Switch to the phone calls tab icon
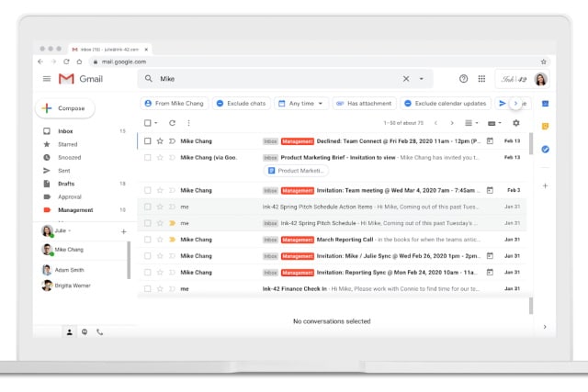 (99, 331)
